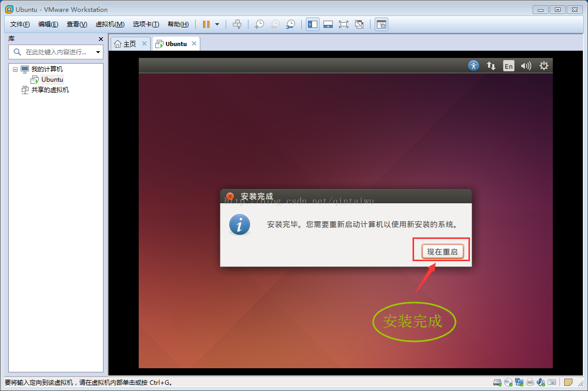The image size is (588, 391).
Task: Enter full screen mode
Action: pyautogui.click(x=344, y=24)
